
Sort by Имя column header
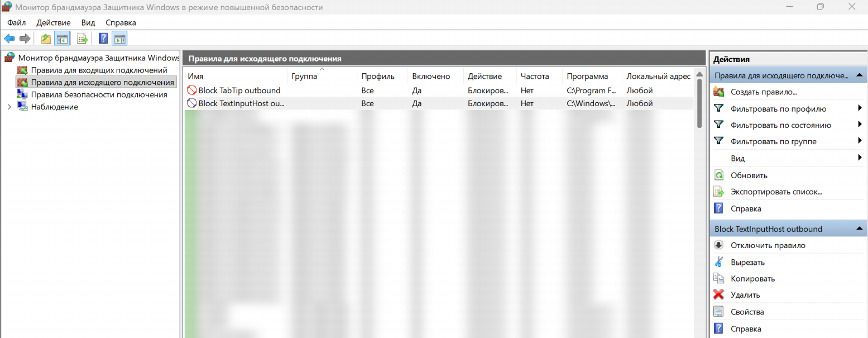[x=235, y=77]
